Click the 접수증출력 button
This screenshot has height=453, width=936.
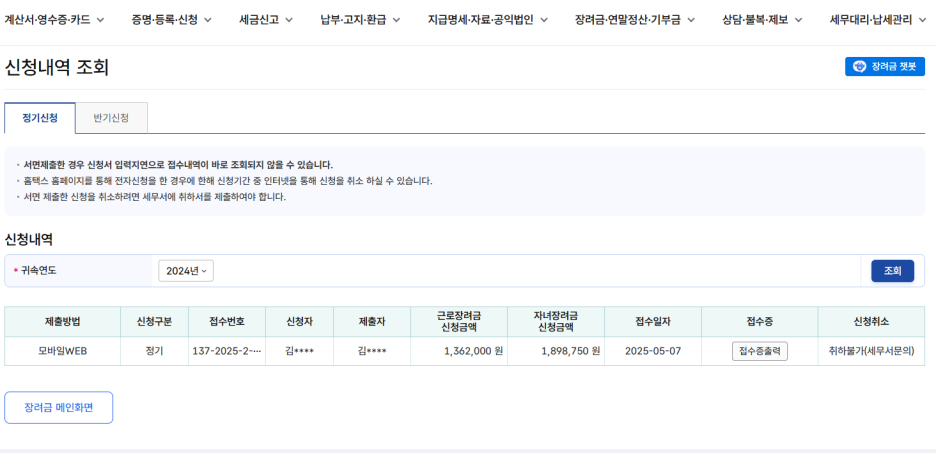tap(760, 351)
